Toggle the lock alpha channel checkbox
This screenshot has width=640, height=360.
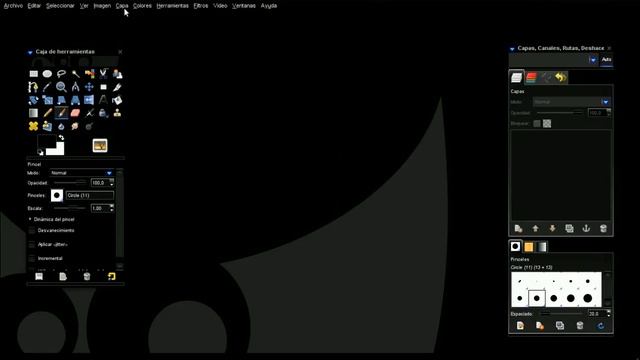[x=547, y=124]
